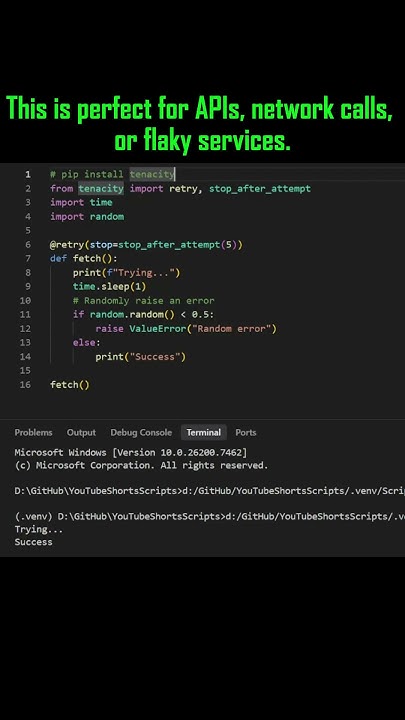This screenshot has width=405, height=720.
Task: Click the 'Microsoft Windows [Version' terminal line
Action: click(131, 453)
